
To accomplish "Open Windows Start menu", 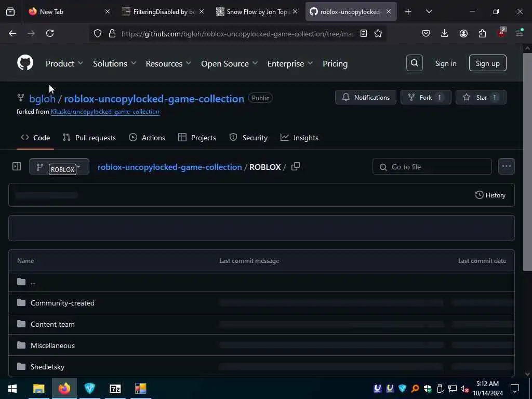I will [x=12, y=389].
